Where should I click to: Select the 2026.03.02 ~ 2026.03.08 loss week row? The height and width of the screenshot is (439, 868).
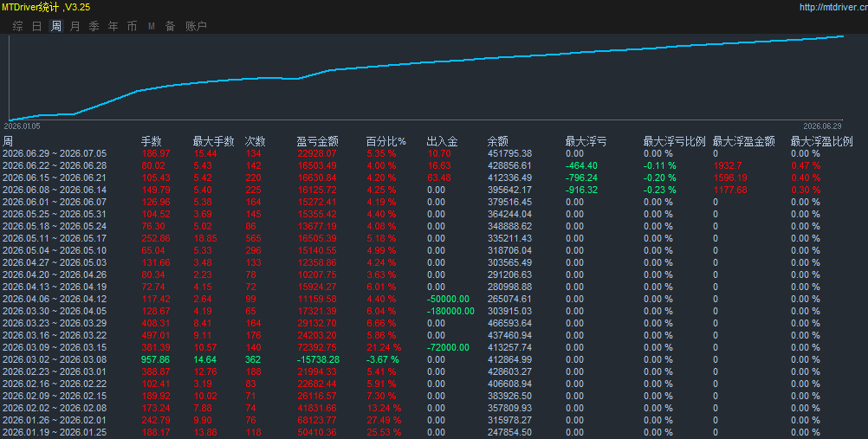[434, 359]
